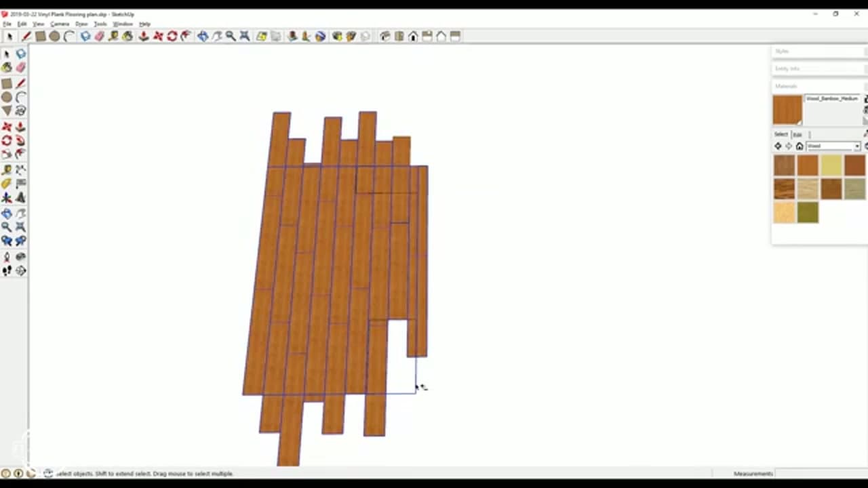The image size is (868, 488).
Task: Select the arrow Select tool in the horizontal toolbar
Action: point(9,37)
